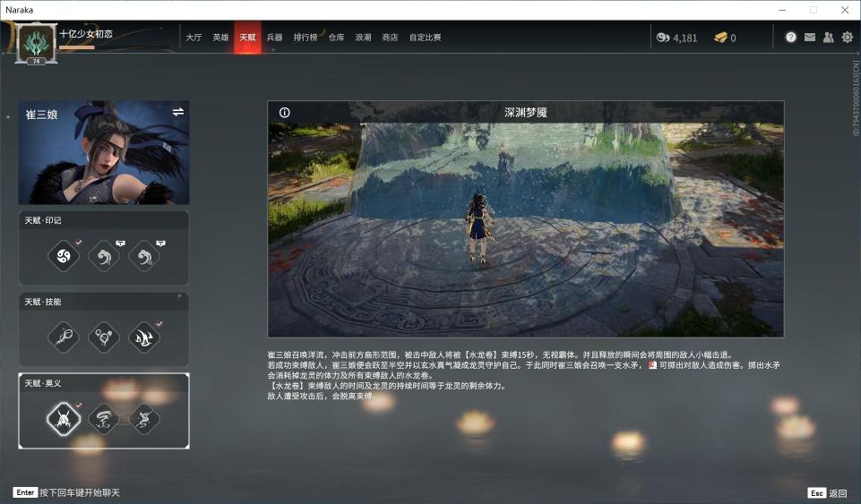Click the gold bar currency icon

(720, 38)
